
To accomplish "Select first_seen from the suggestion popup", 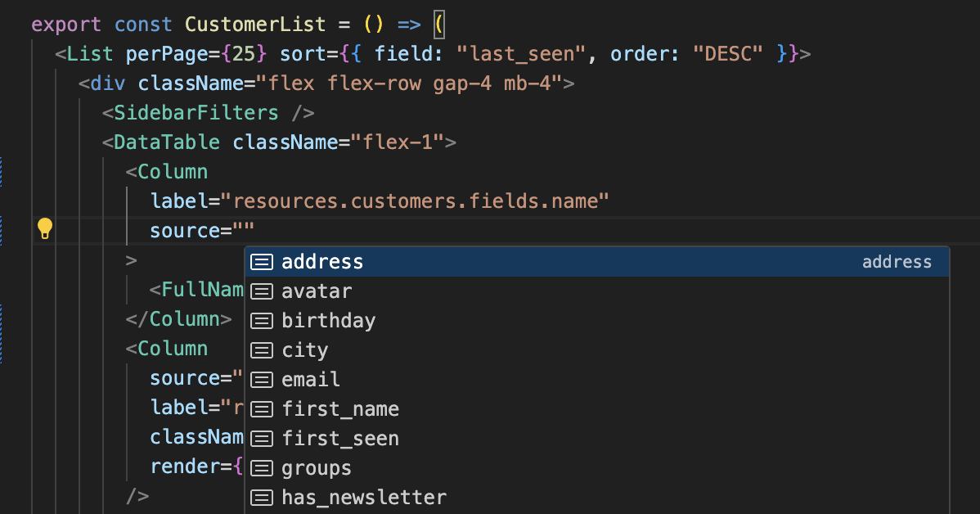I will point(340,438).
